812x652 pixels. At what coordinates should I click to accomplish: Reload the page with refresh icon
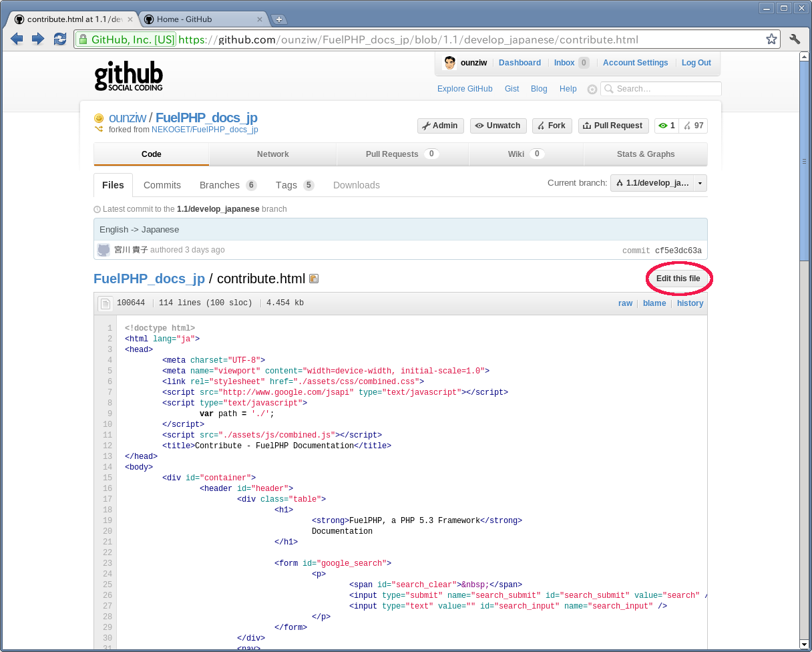pos(60,39)
